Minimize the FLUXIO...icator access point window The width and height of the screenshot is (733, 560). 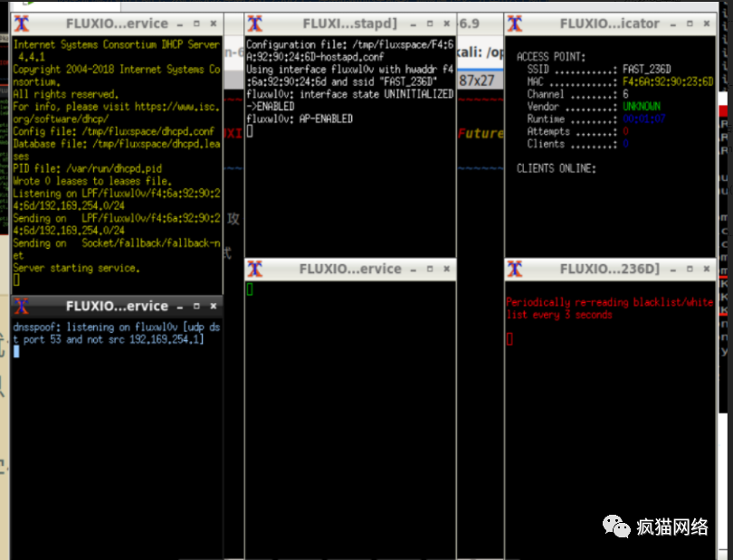coord(673,24)
